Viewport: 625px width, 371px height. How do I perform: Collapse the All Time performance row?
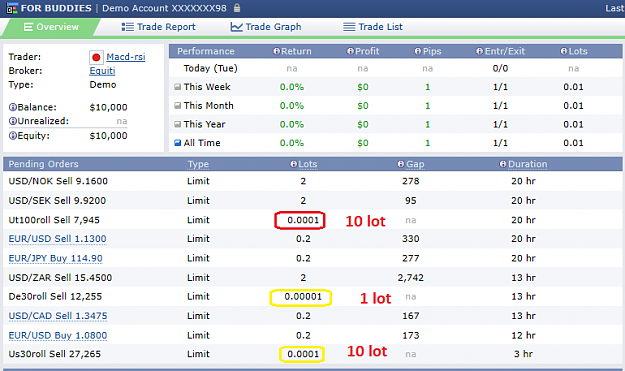point(177,143)
